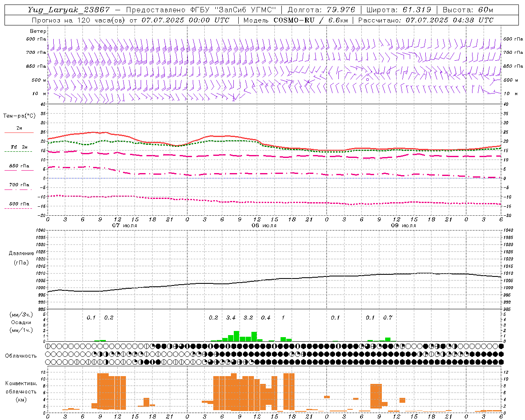Viewport: 525px width, 420px height.
Task: Click the date label 07 июля
Action: tap(125, 226)
